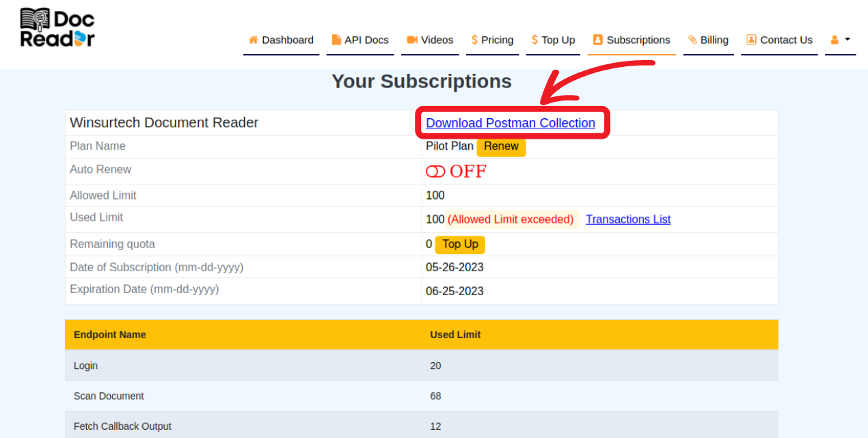868x438 pixels.
Task: Click the contact card icon beside Contact Us
Action: [752, 40]
